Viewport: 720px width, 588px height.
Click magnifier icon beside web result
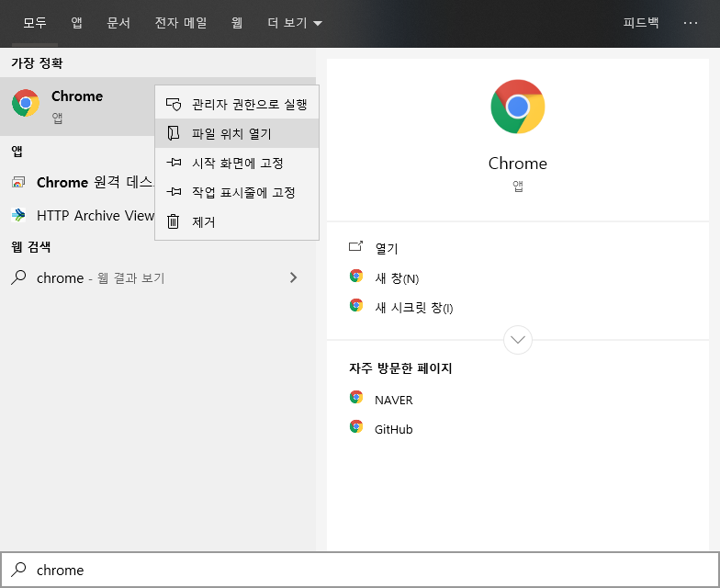pos(18,277)
